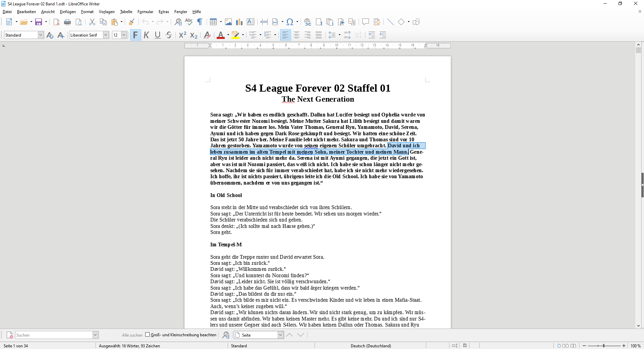644x349 pixels.
Task: Apply subscript formatting
Action: coord(194,35)
